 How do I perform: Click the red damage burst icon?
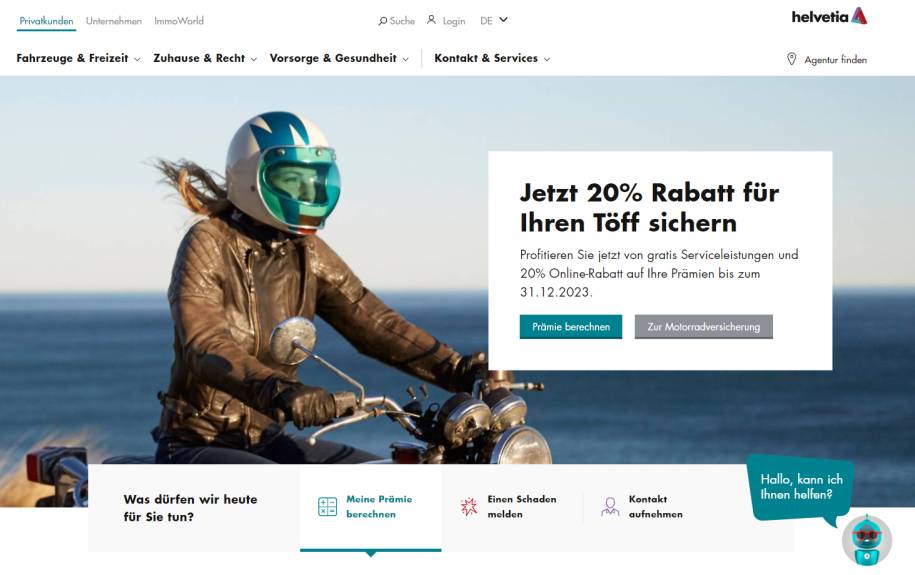[469, 506]
